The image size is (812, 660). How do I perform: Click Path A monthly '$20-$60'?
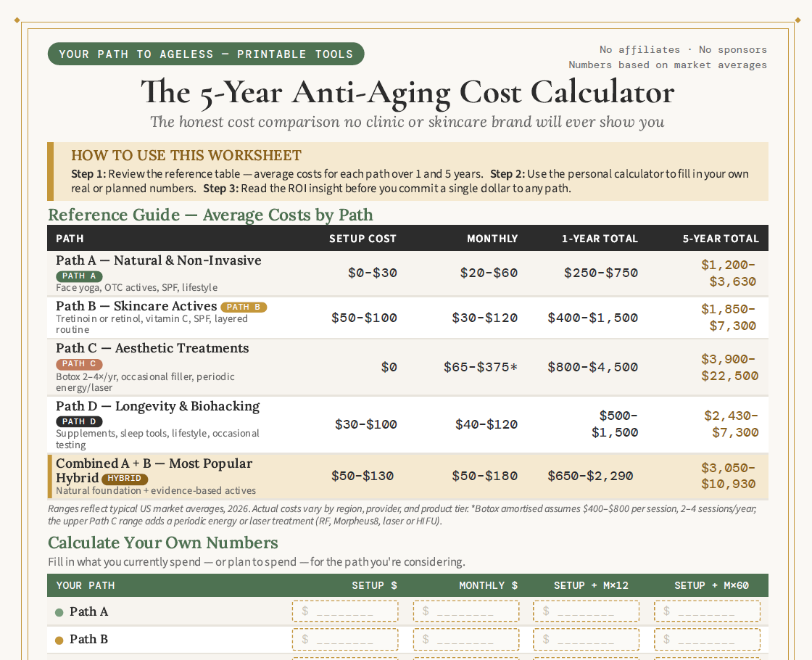[x=489, y=273]
